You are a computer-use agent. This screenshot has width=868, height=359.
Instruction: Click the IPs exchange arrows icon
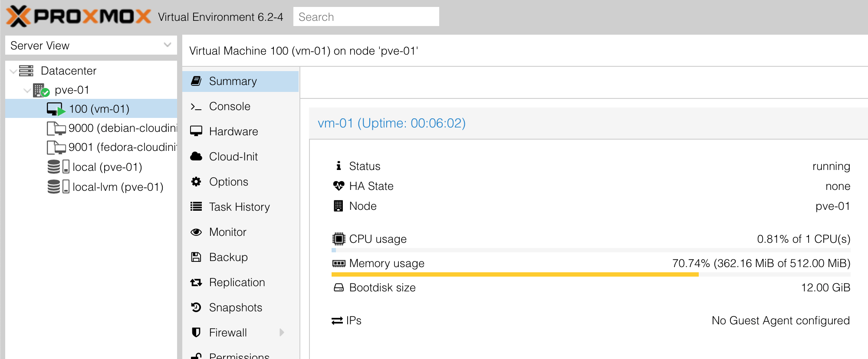pos(337,321)
